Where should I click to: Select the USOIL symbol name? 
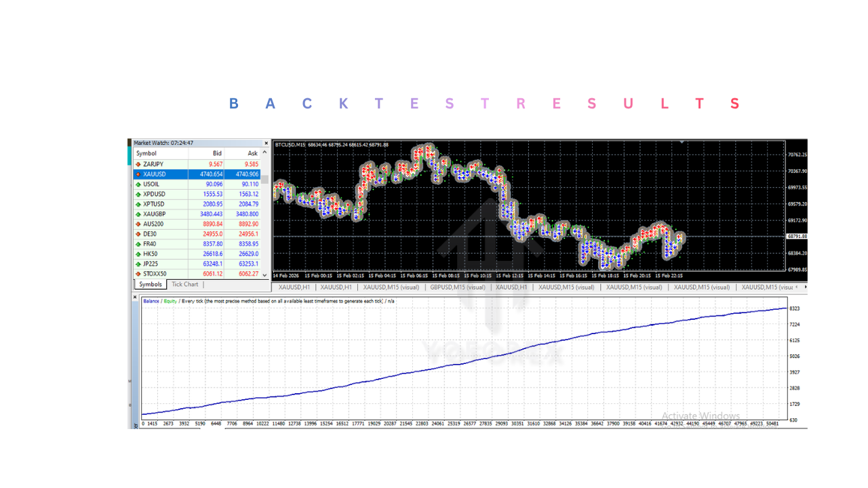click(x=151, y=184)
